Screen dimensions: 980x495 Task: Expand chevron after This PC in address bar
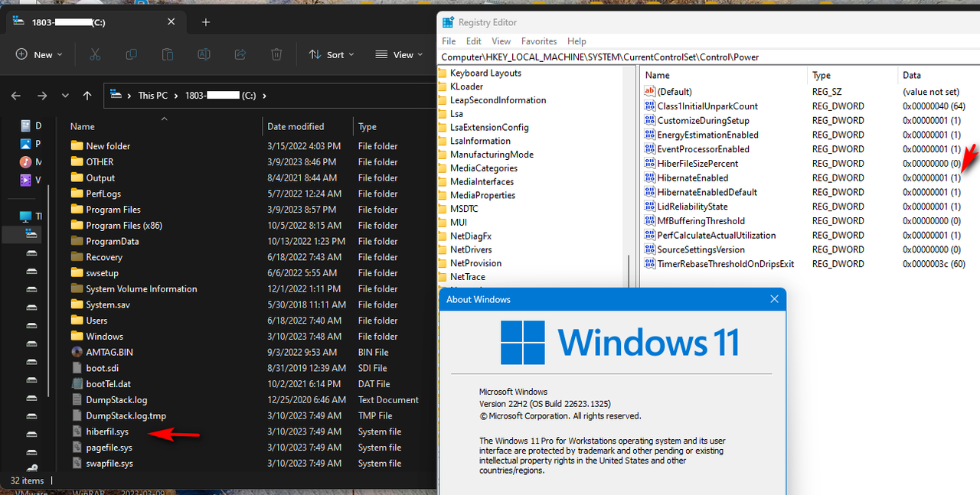pyautogui.click(x=175, y=96)
